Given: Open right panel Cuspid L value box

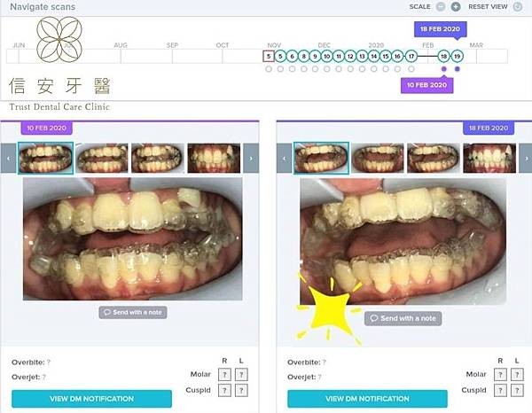Looking at the screenshot, I should point(518,390).
